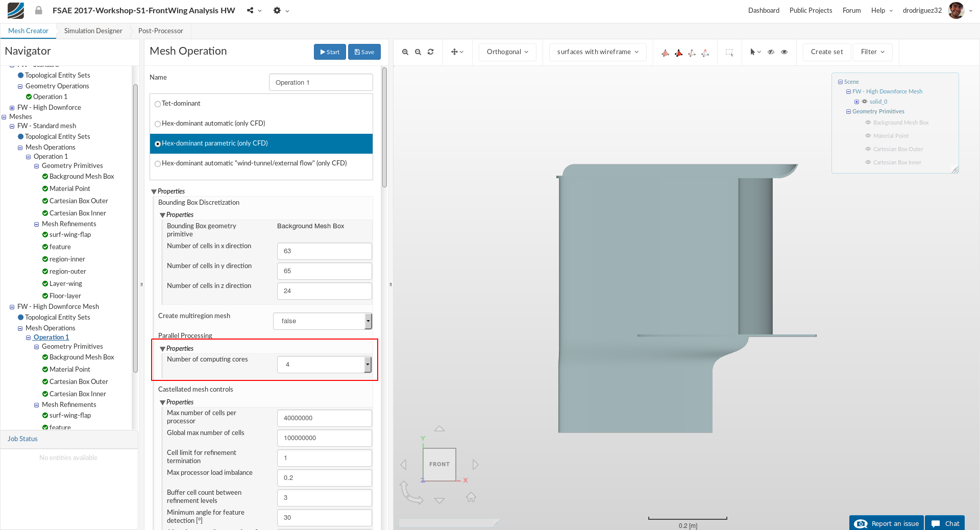This screenshot has height=530, width=980.
Task: Click the Start mesh operation button
Action: point(330,52)
